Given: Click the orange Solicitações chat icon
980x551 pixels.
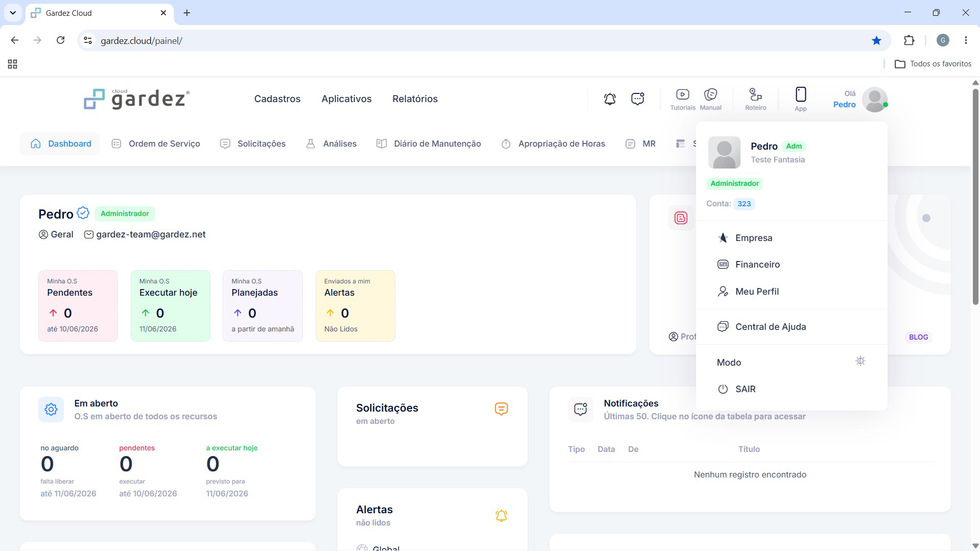Looking at the screenshot, I should (501, 409).
